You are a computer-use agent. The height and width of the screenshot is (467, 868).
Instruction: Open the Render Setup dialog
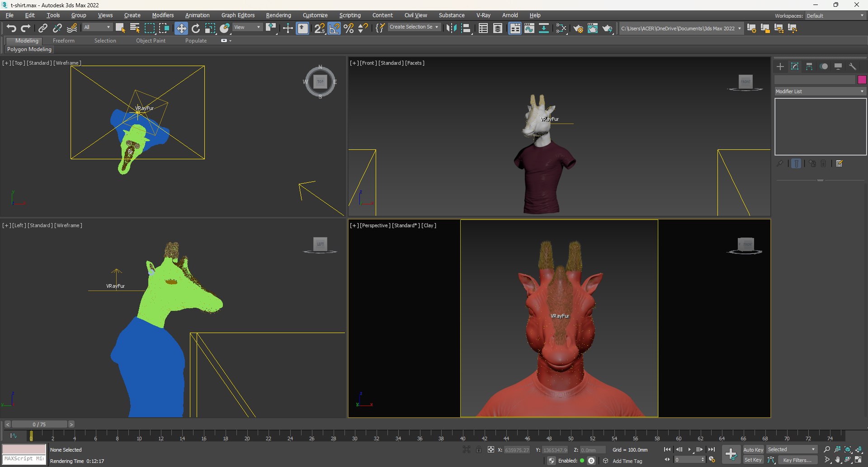point(578,29)
